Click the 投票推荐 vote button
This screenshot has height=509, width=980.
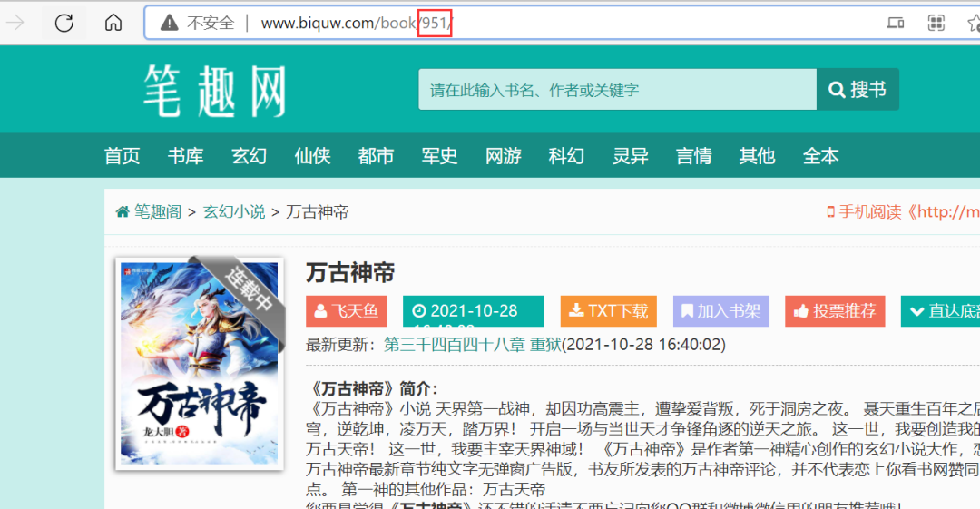[x=835, y=311]
